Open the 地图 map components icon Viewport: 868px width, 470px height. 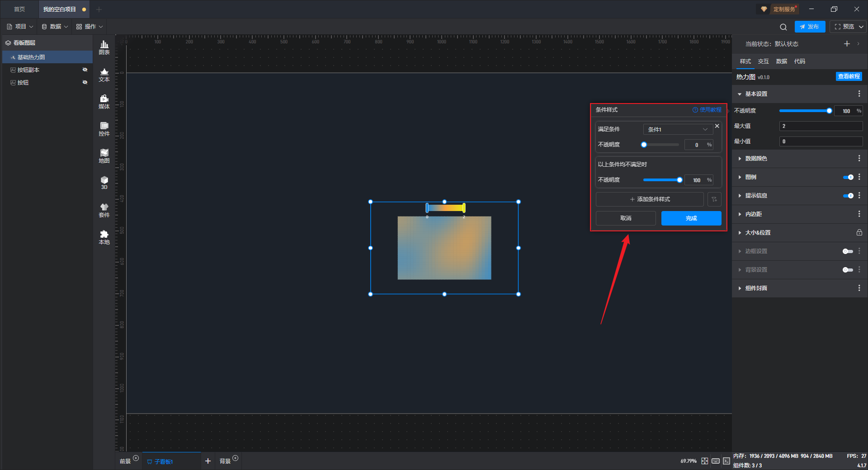104,156
